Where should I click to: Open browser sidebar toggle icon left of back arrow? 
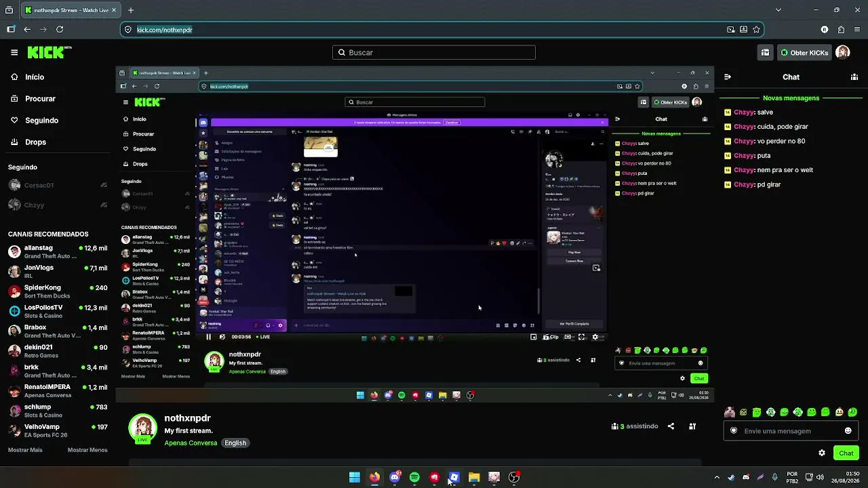click(11, 29)
